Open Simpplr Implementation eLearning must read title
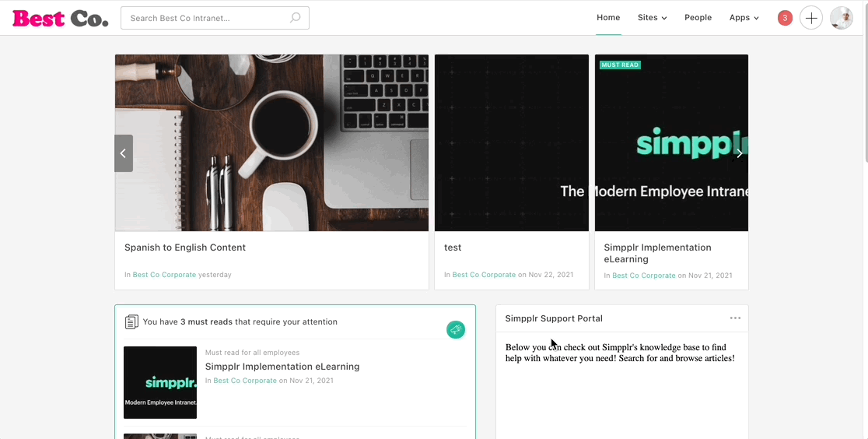Screen dimensions: 868x439 (x=282, y=367)
